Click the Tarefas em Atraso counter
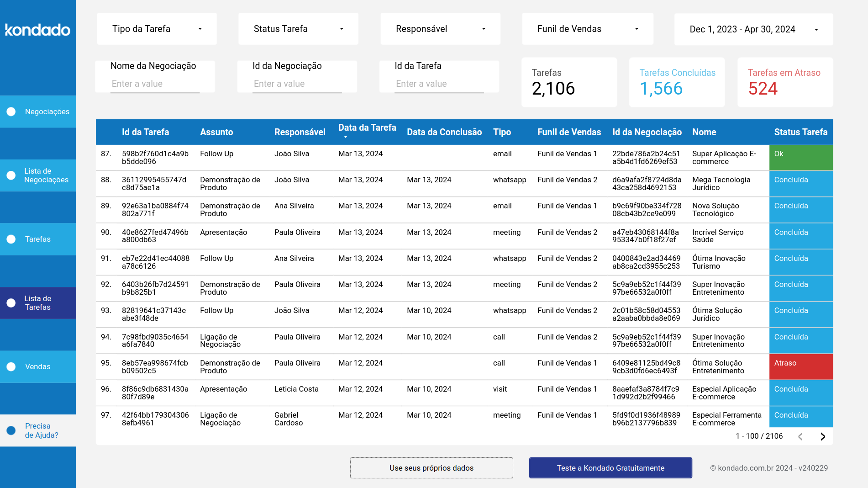The width and height of the screenshot is (868, 488). (785, 82)
